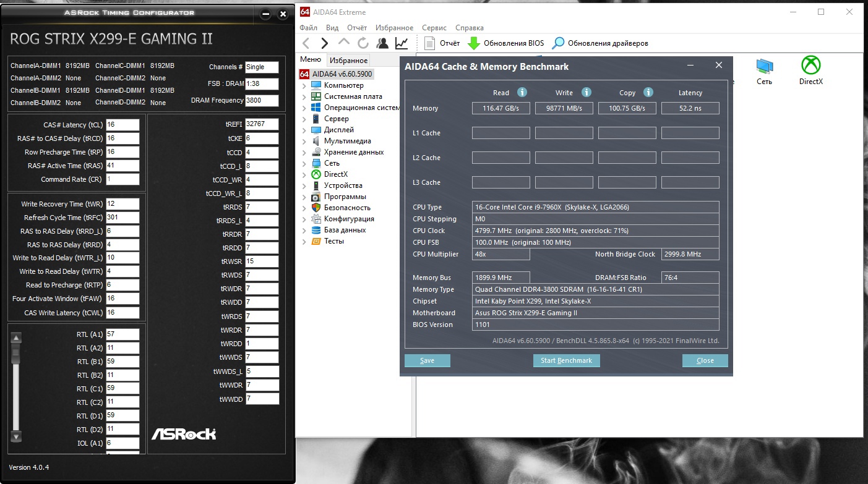This screenshot has height=484, width=868.
Task: Select the Системная плата tree icon
Action: tap(316, 96)
